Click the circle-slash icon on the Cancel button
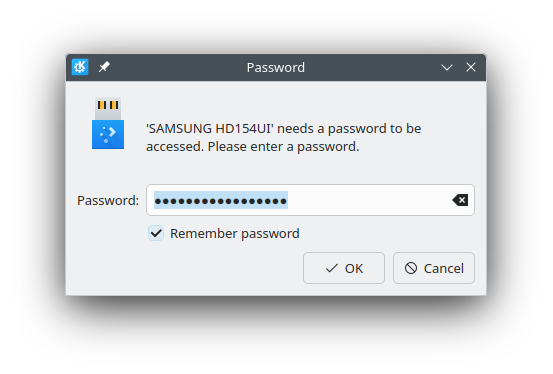Screen dimensions: 553x374 tap(411, 268)
